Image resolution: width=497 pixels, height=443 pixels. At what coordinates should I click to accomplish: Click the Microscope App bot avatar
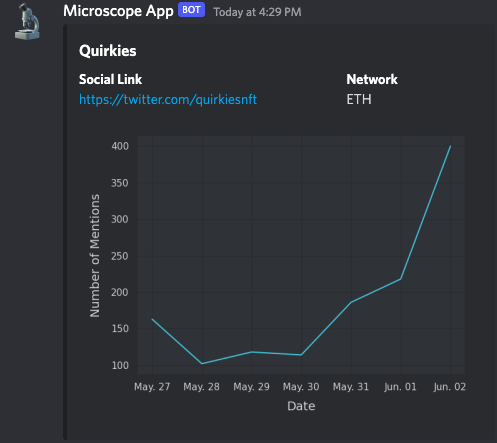(x=27, y=22)
